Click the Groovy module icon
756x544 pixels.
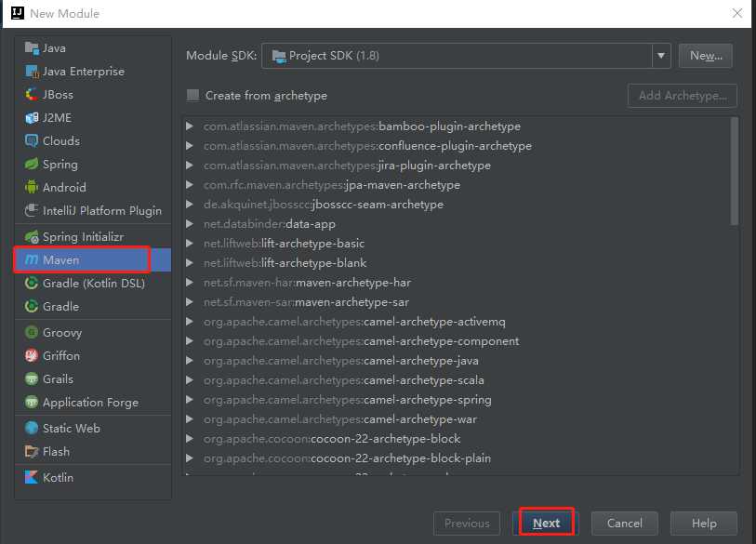33,333
